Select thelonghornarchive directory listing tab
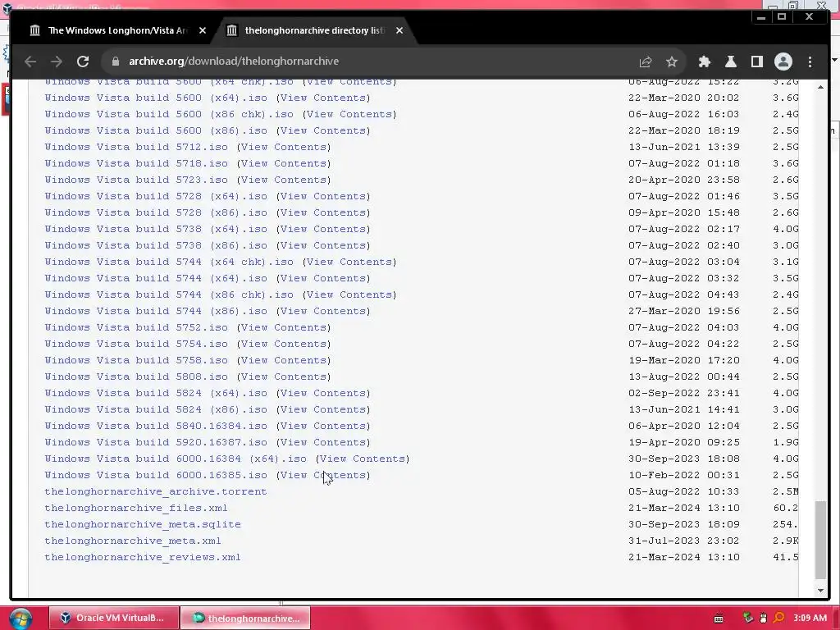Image resolution: width=840 pixels, height=630 pixels. point(315,30)
